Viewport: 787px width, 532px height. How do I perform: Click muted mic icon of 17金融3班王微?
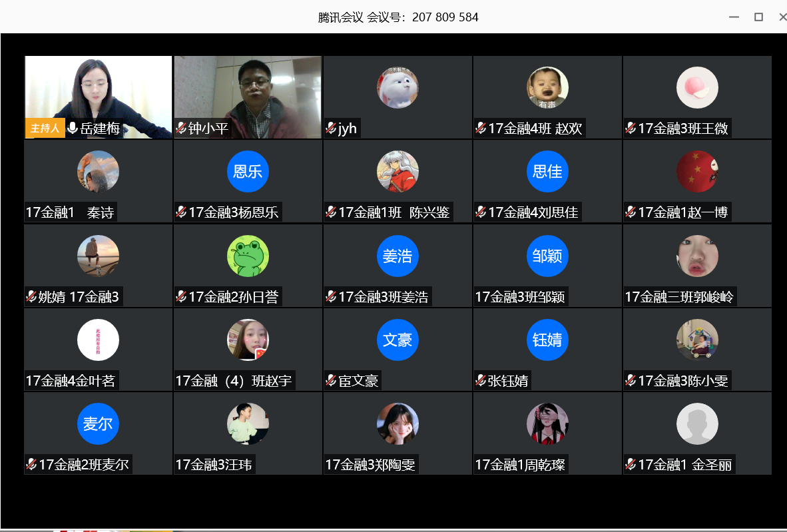point(631,129)
